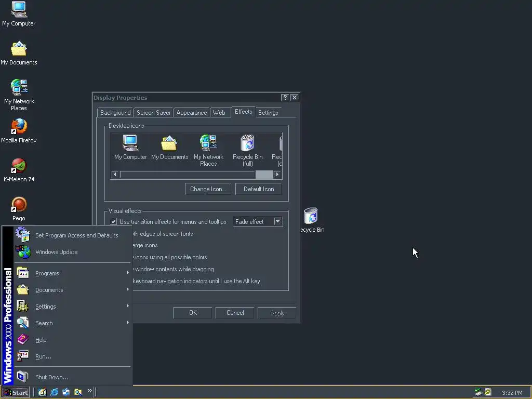Screen dimensions: 532x399
Task: Select My Network Places on the desktop
Action: click(19, 95)
